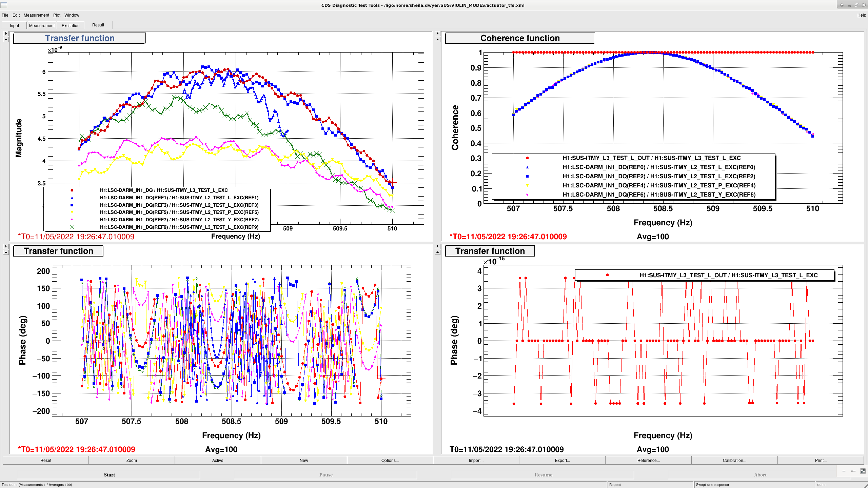Click the grid layout icon in bottom-right corner

point(863,471)
